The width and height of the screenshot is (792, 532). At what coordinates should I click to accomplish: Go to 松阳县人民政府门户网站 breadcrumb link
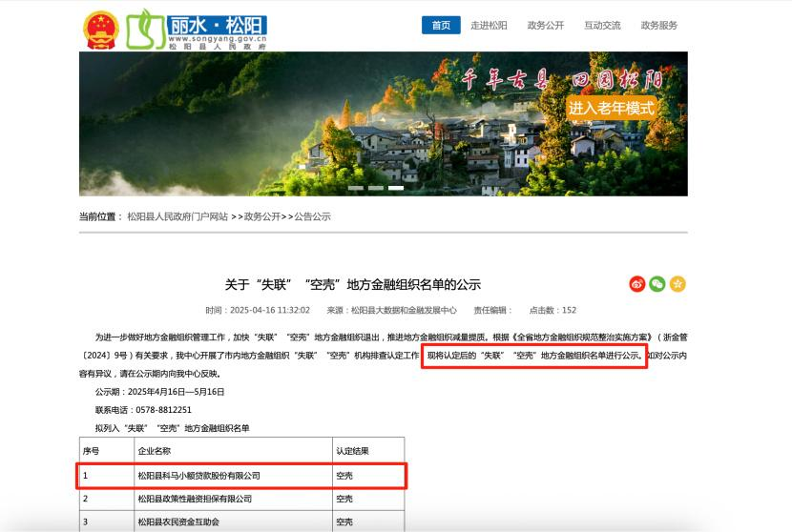point(177,217)
